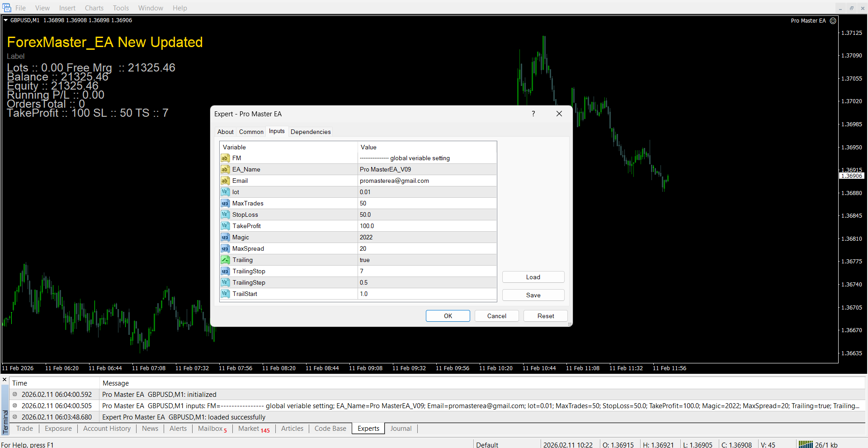The image size is (868, 448).
Task: Click the dialog's question mark help icon
Action: click(x=533, y=114)
